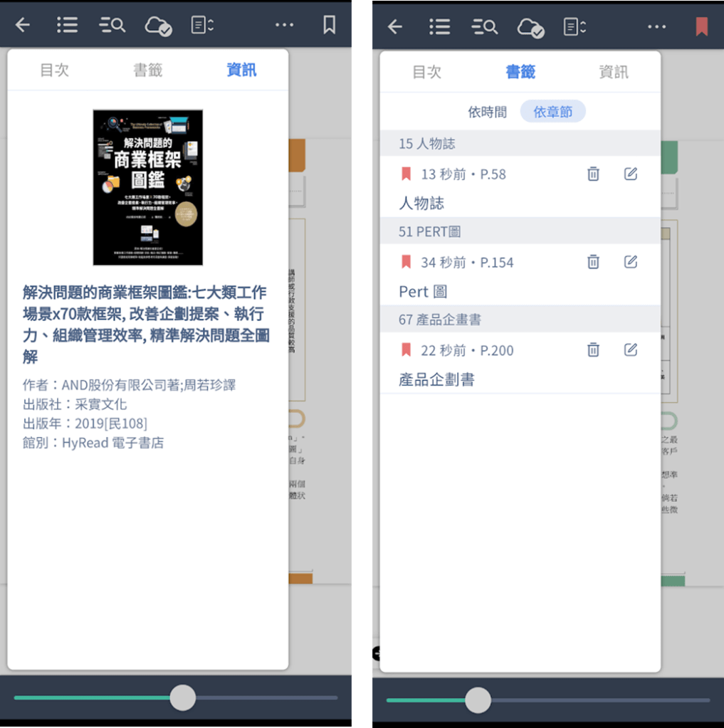The width and height of the screenshot is (724, 728).
Task: Sort bookmarks by 依章節
Action: pos(552,112)
